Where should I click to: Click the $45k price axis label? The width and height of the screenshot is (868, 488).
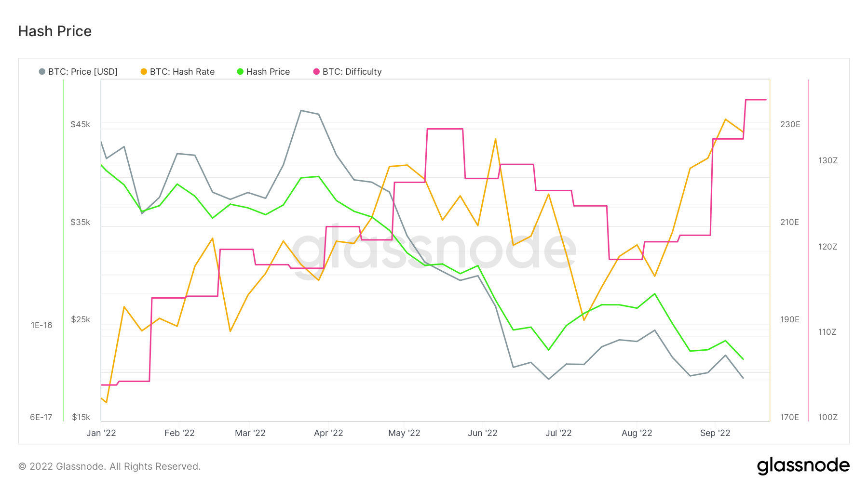coord(81,124)
